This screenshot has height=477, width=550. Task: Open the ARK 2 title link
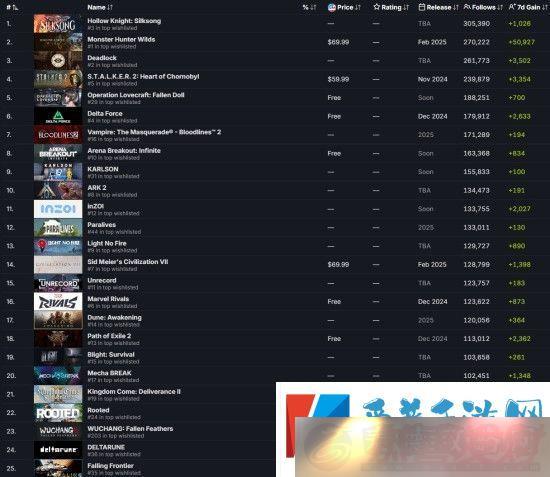point(97,188)
